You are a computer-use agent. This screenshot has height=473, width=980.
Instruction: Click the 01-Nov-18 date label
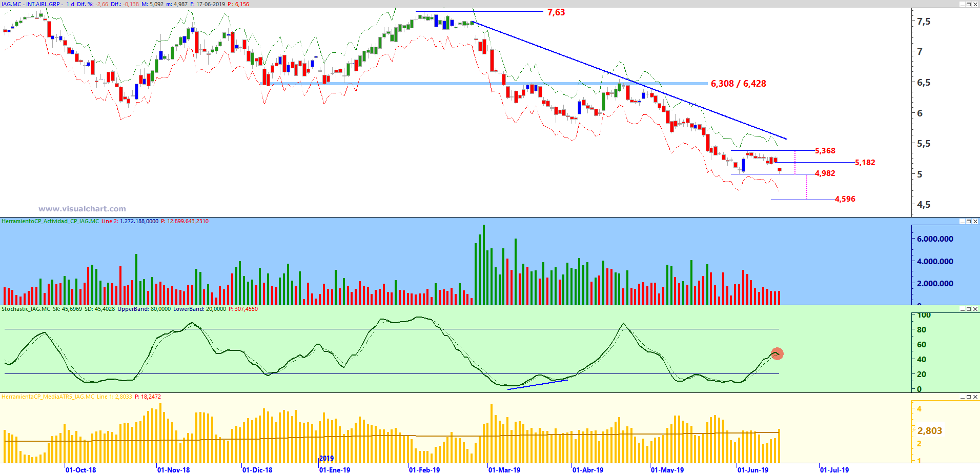click(x=174, y=469)
